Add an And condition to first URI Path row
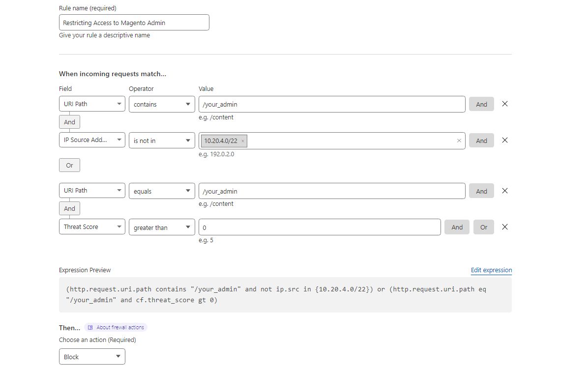 (x=481, y=104)
